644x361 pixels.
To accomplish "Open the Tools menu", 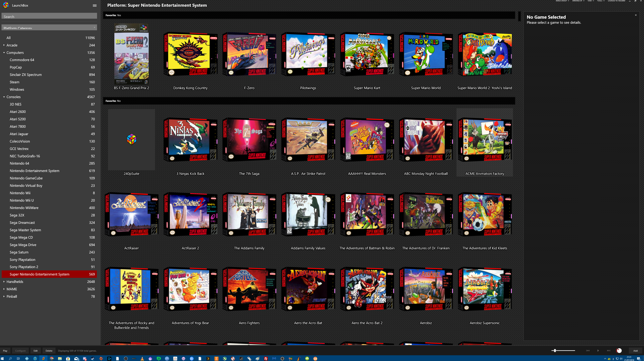I will [x=601, y=1].
